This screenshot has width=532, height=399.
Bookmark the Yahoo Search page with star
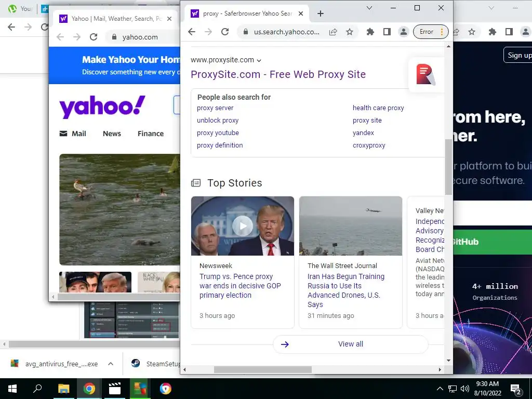[350, 32]
